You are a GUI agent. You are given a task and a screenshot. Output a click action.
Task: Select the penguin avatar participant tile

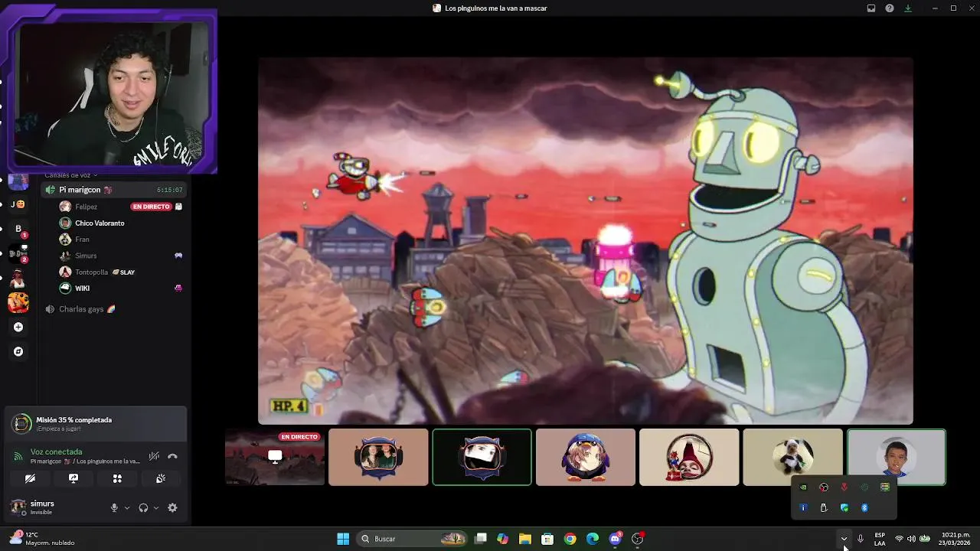pos(586,457)
